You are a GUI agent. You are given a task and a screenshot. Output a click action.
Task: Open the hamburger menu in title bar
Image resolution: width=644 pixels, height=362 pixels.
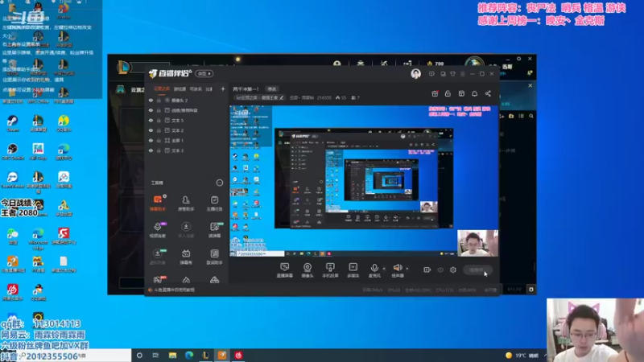click(462, 74)
